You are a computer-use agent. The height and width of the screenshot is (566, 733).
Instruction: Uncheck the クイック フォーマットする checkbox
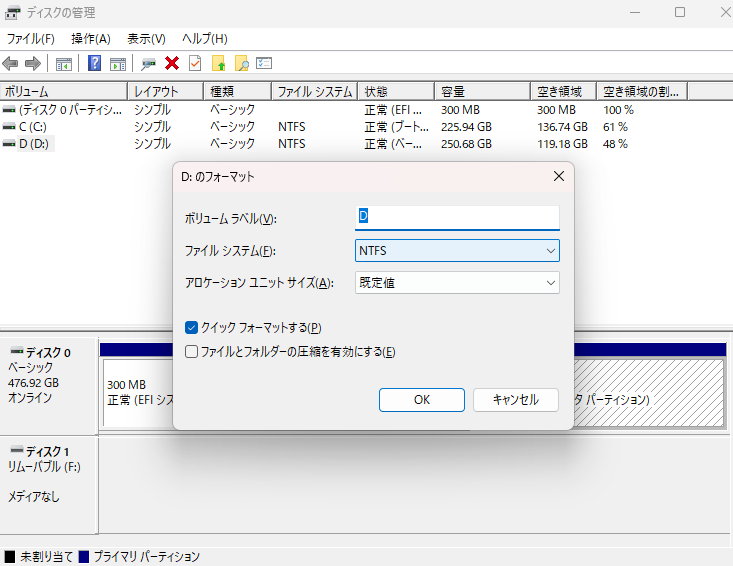point(192,327)
